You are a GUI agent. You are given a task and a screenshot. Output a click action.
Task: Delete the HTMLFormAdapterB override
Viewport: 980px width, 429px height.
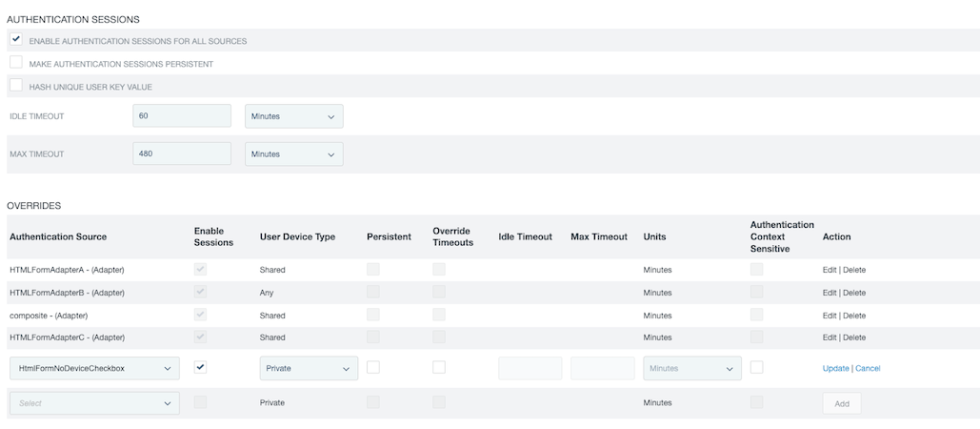coord(854,293)
